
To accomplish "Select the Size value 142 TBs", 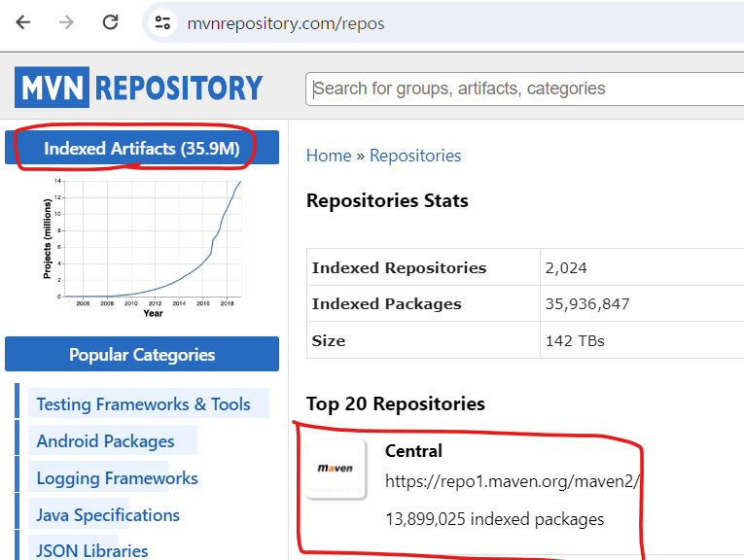I will coord(575,341).
